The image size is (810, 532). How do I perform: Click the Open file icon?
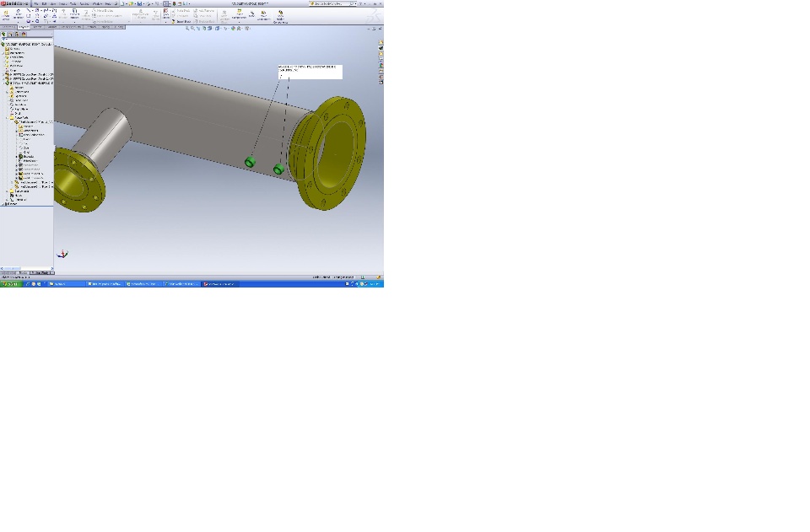(x=131, y=3)
